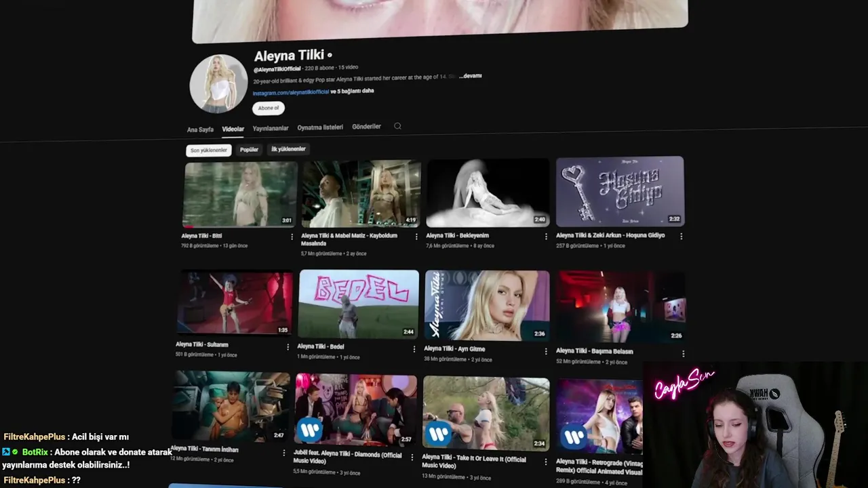This screenshot has width=868, height=488.
Task: Select the Son yüklenenler filter chip
Action: point(208,150)
